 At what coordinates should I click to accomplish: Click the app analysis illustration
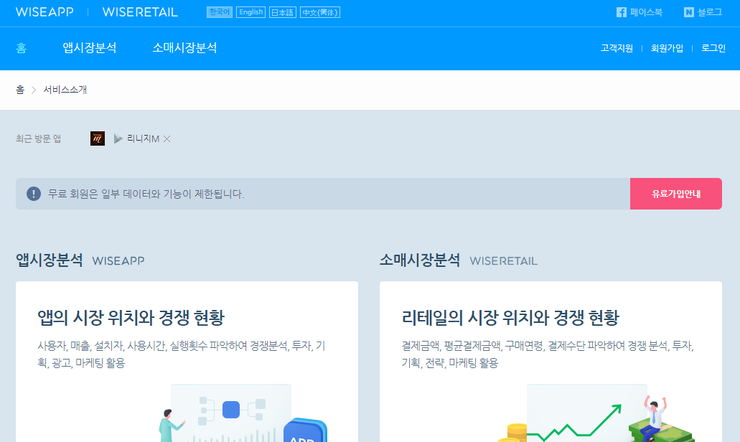pos(243,413)
